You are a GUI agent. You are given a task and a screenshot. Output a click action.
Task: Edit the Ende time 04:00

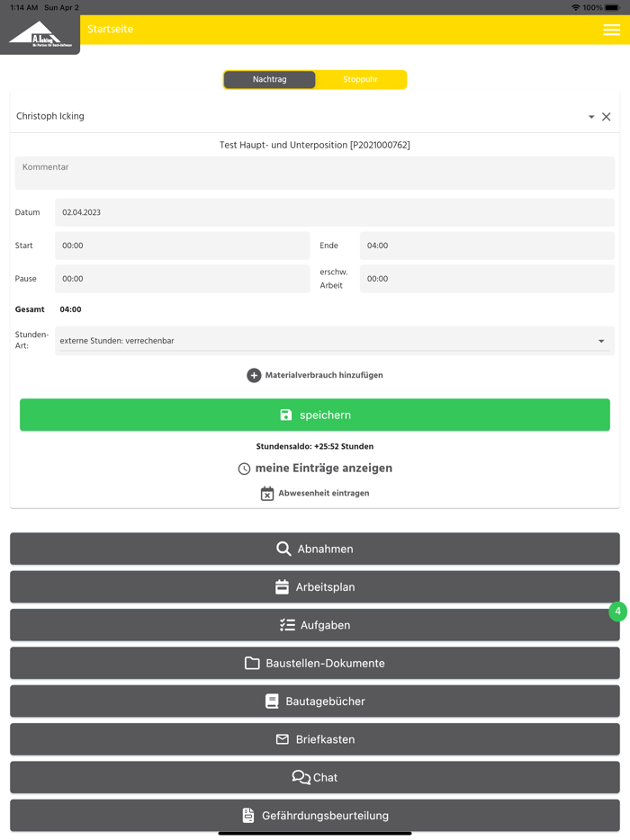click(x=487, y=246)
